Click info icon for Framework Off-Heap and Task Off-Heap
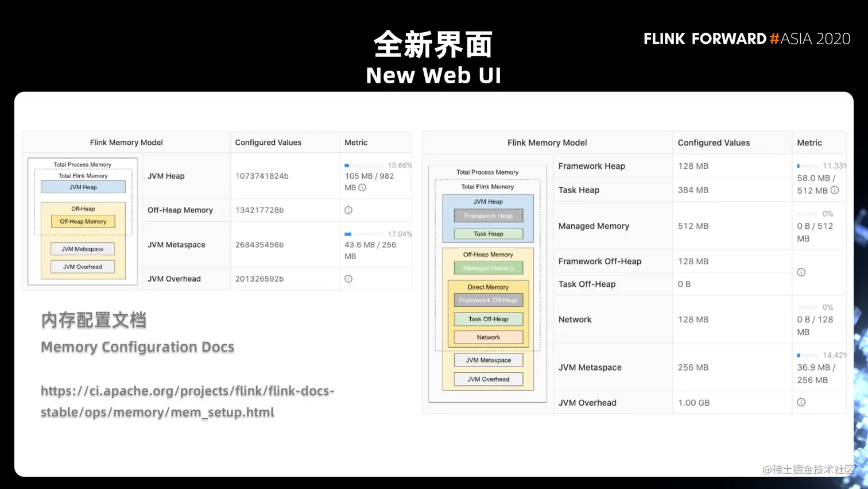 801,272
